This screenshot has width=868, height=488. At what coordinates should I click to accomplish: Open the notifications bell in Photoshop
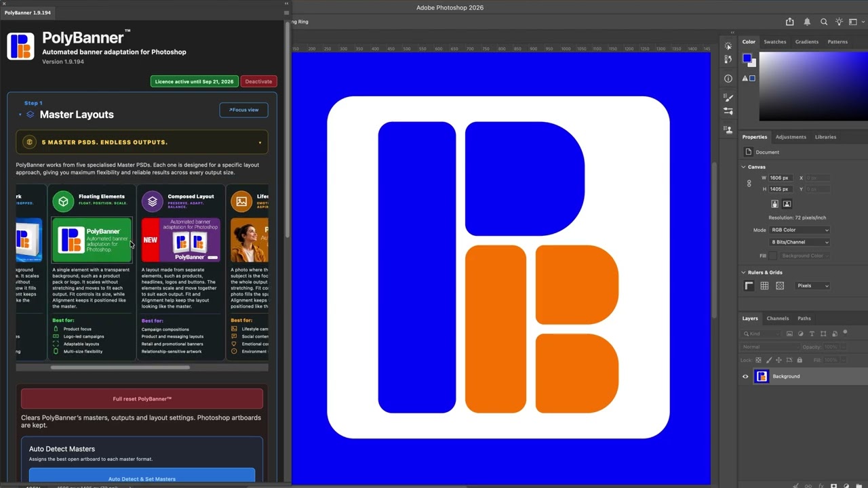807,22
